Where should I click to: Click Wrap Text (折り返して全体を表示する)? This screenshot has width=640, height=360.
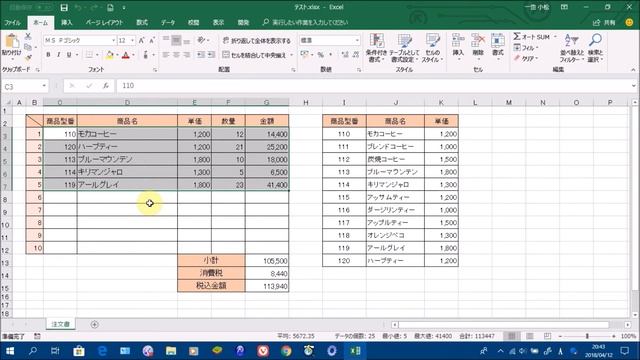[x=257, y=40]
